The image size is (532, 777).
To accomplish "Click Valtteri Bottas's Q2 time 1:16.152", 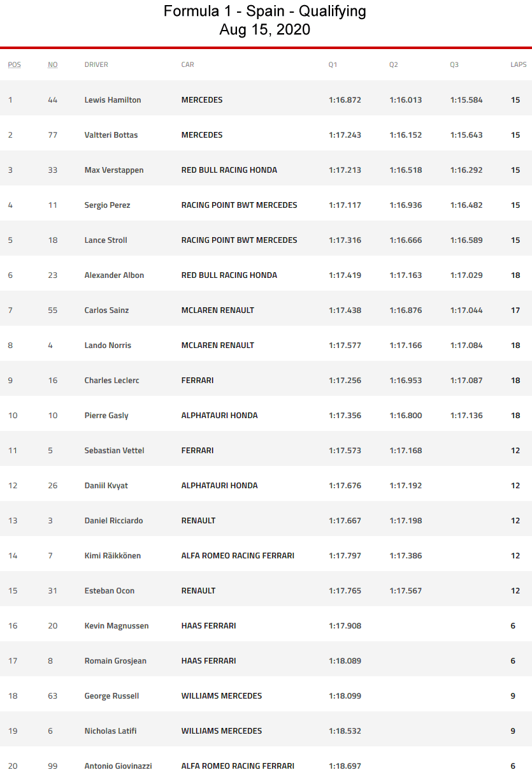I will tap(406, 135).
